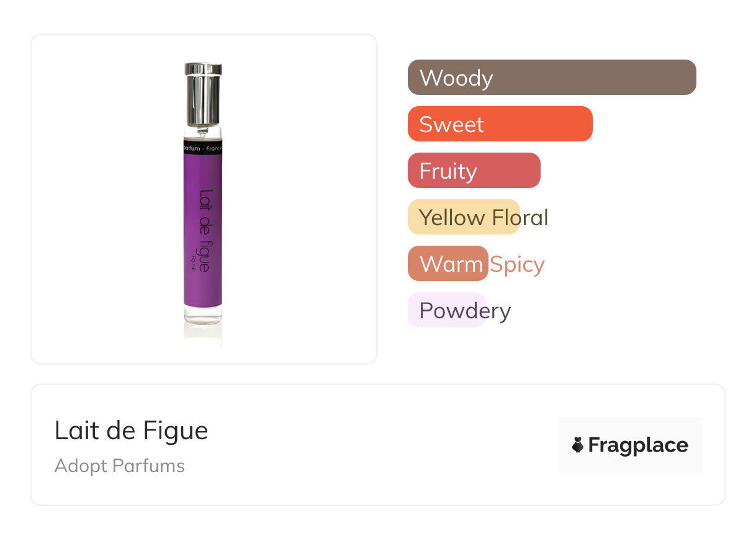Click the Fragplace bottle logo icon

point(578,445)
